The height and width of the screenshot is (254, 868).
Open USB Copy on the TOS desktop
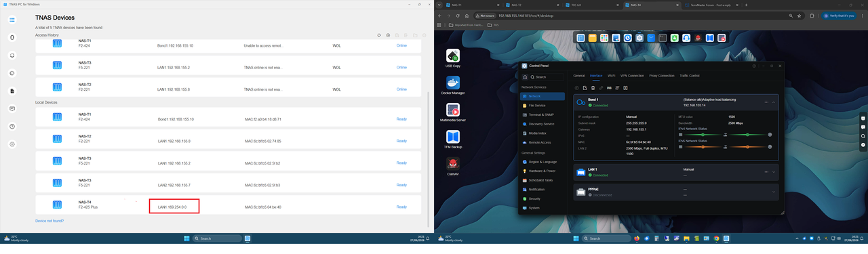coord(453,58)
